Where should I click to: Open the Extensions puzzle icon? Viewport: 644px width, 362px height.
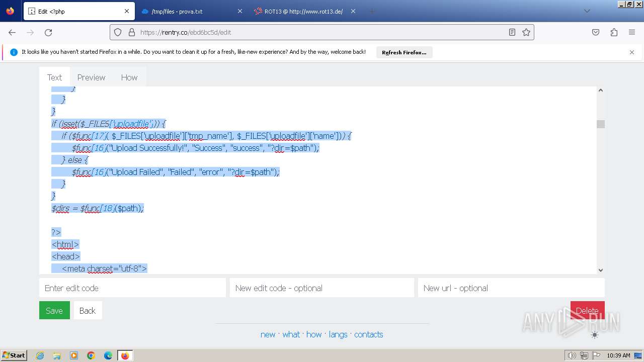point(614,32)
